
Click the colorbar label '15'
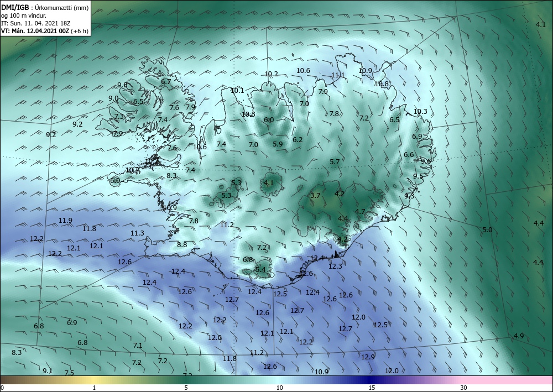372,388
